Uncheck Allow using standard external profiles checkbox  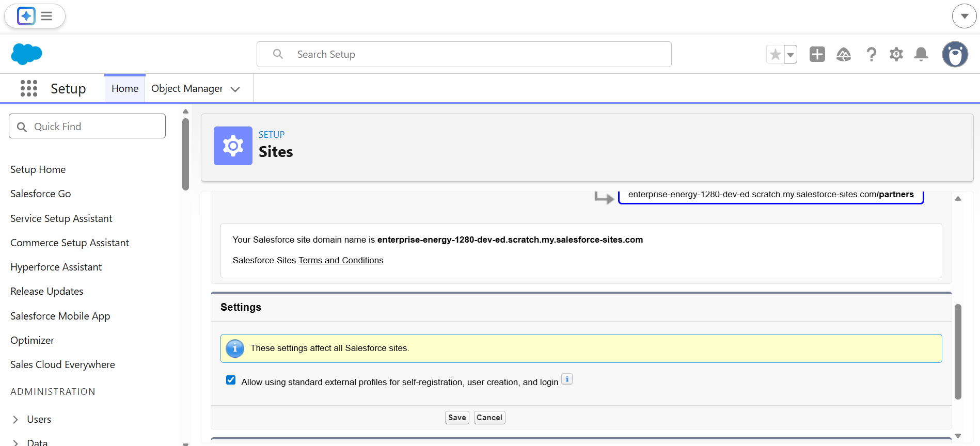click(231, 380)
